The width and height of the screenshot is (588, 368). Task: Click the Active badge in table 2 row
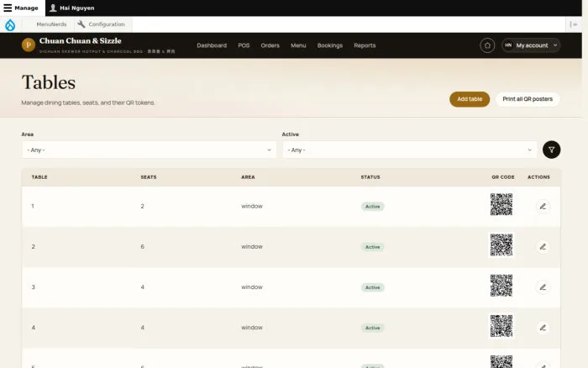372,247
